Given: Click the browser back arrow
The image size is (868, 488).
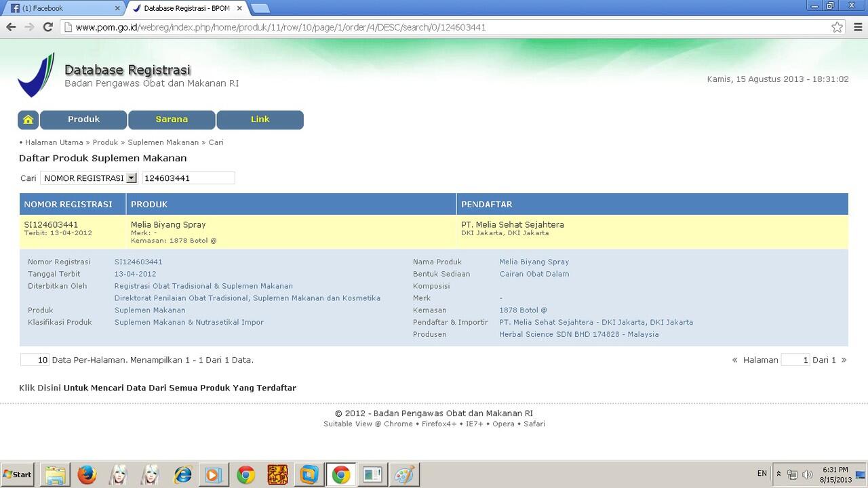Looking at the screenshot, I should point(11,27).
